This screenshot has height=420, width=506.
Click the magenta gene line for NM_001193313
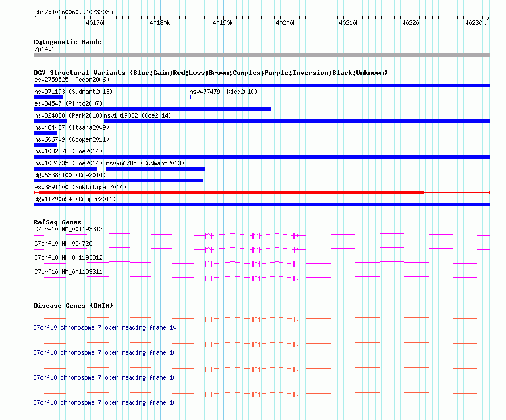point(262,235)
